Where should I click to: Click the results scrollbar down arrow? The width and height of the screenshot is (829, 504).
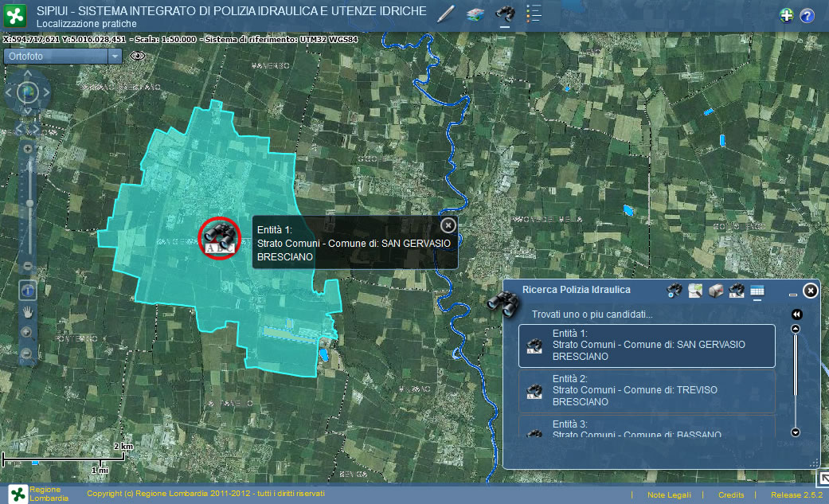(796, 432)
